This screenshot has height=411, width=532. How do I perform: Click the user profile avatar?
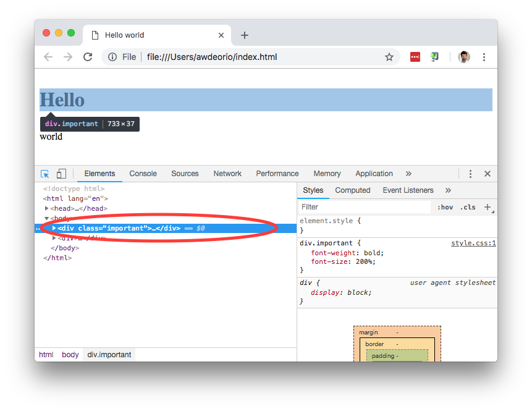pos(463,57)
